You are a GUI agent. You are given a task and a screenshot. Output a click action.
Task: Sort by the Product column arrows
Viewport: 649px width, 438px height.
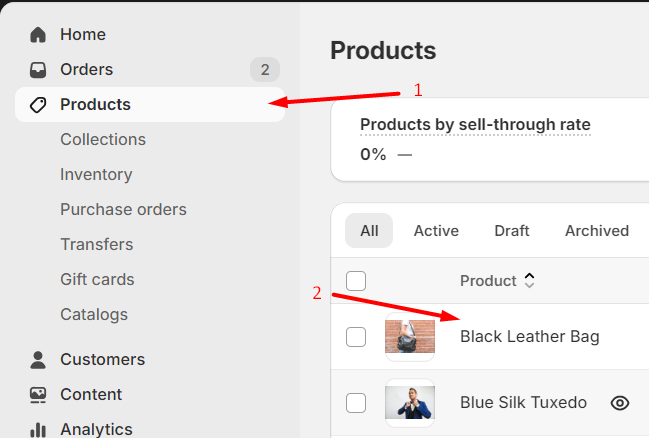coord(530,281)
